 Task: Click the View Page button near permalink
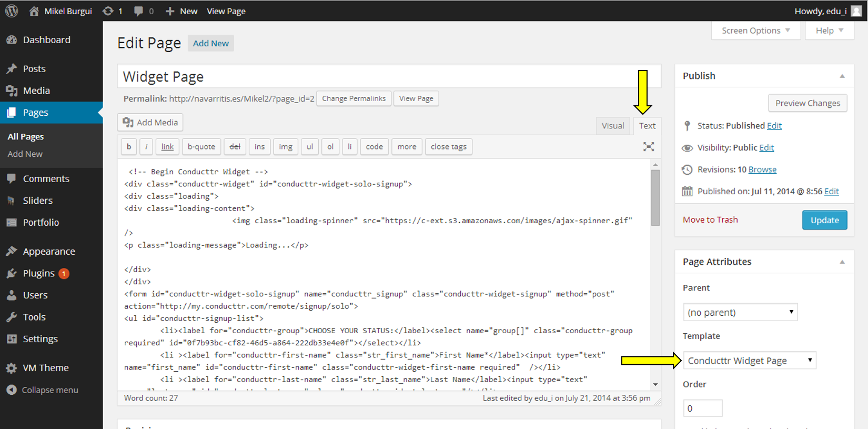tap(416, 98)
